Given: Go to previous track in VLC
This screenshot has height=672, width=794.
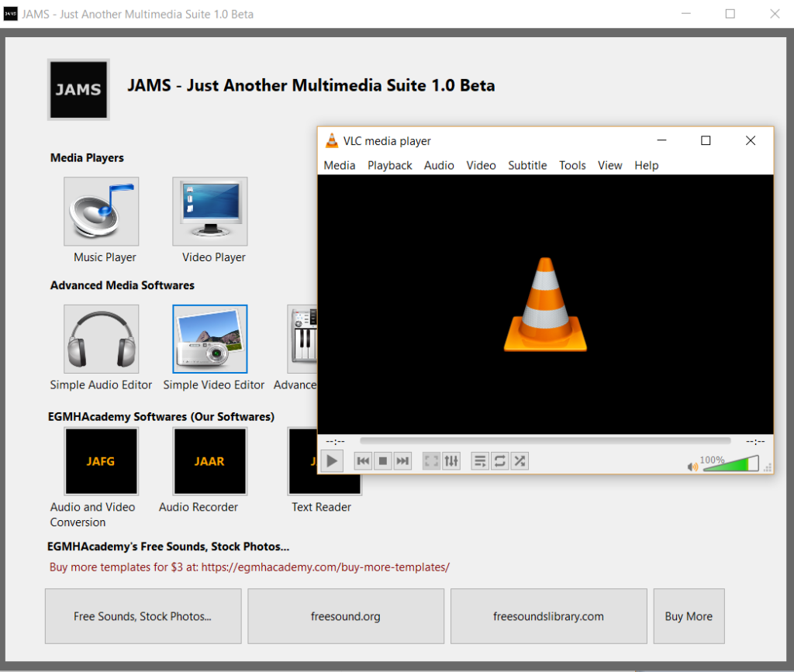Looking at the screenshot, I should (363, 461).
